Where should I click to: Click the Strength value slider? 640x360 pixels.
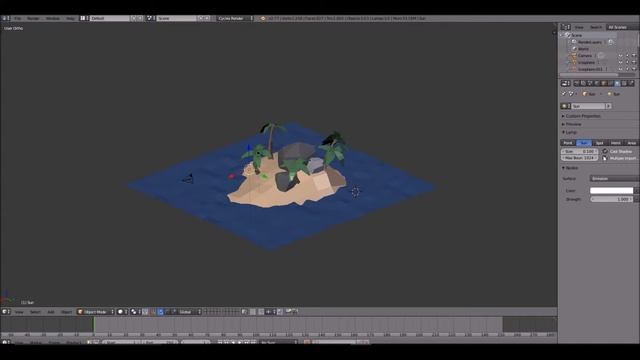point(611,199)
